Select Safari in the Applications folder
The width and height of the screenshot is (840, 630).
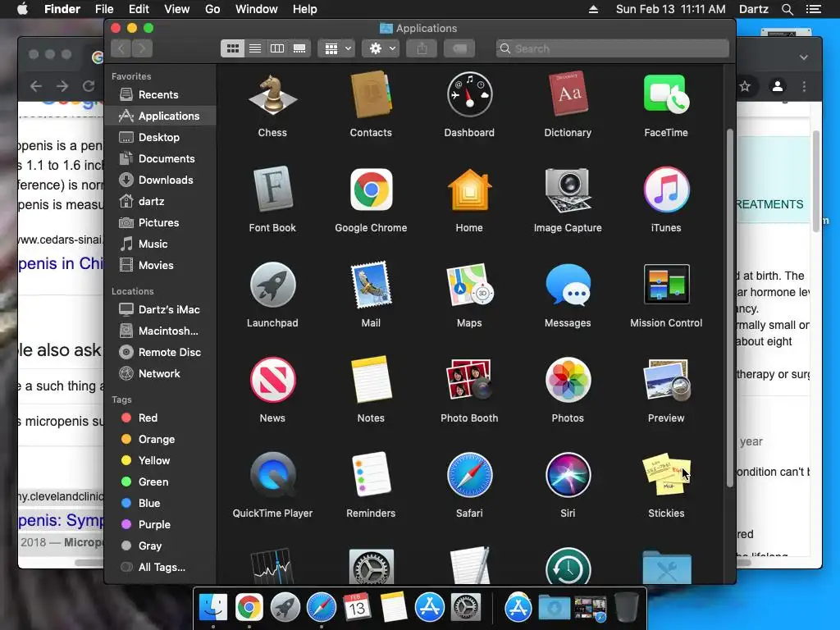tap(469, 475)
